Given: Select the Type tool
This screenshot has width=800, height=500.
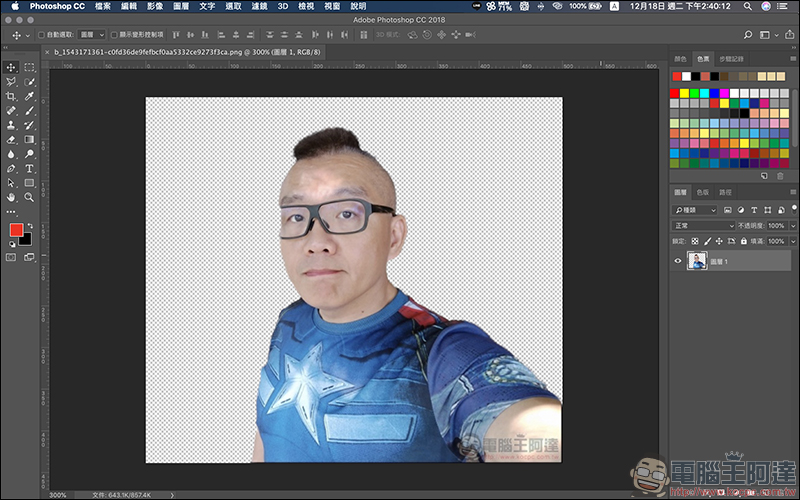Looking at the screenshot, I should pyautogui.click(x=30, y=168).
